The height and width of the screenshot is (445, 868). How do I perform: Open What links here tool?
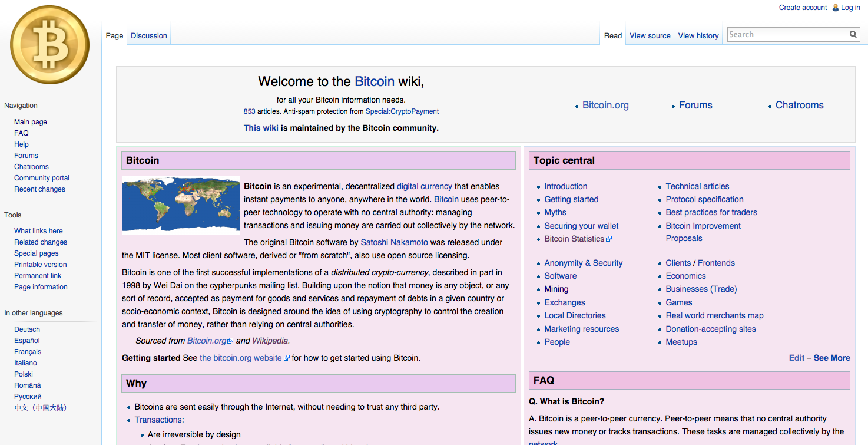point(38,231)
